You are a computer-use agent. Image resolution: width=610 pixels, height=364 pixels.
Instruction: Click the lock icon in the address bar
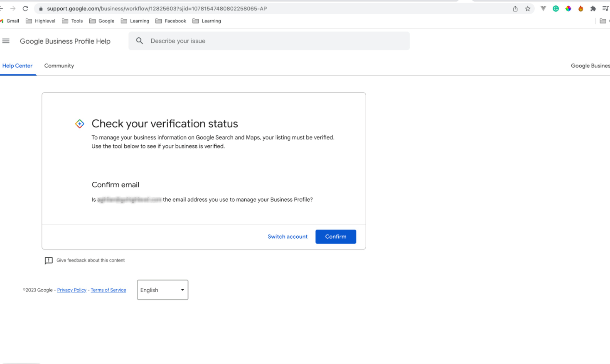pos(41,8)
